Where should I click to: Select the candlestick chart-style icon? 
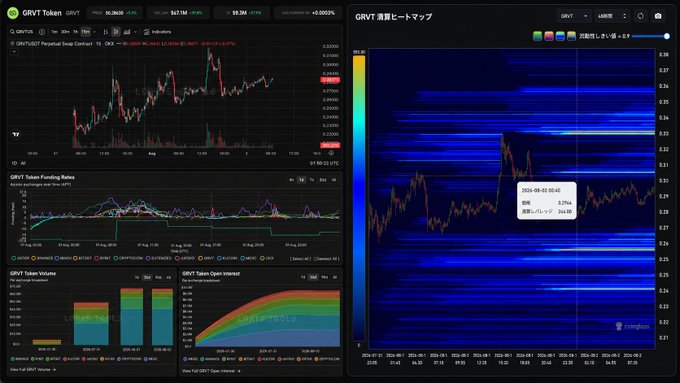[x=116, y=32]
